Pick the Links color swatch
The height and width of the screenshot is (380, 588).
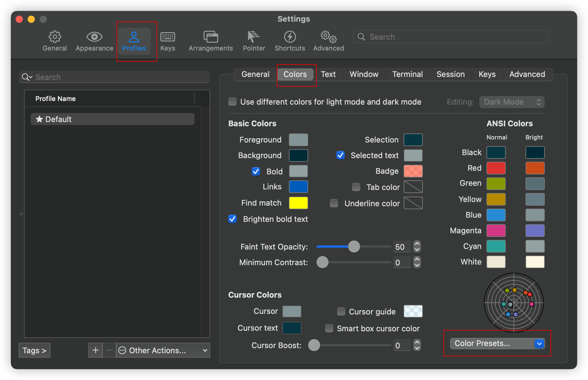(x=298, y=187)
